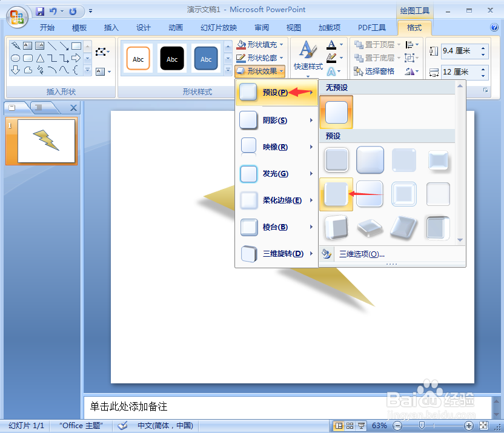This screenshot has height=433, width=504.
Task: Click the Office button orb
Action: pos(17,17)
